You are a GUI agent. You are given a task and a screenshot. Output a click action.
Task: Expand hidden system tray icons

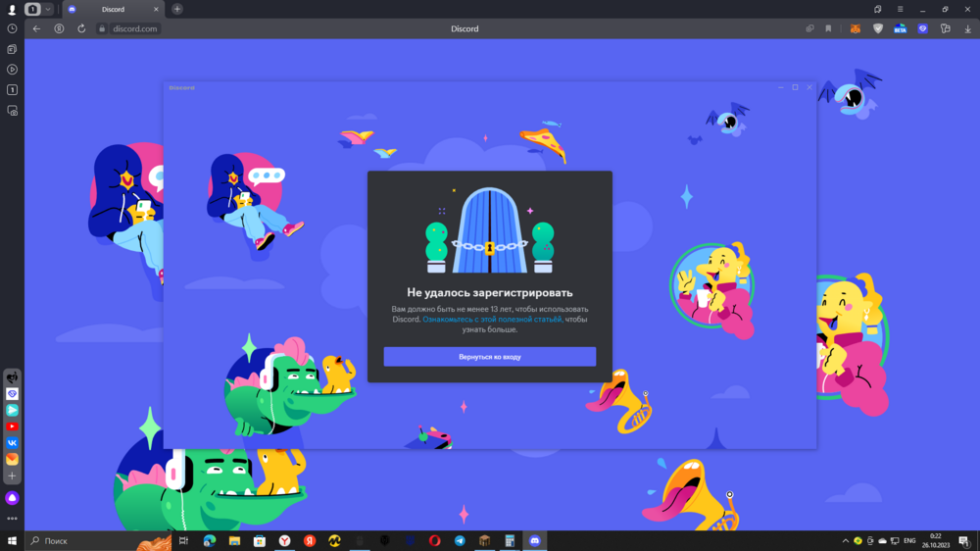[846, 541]
